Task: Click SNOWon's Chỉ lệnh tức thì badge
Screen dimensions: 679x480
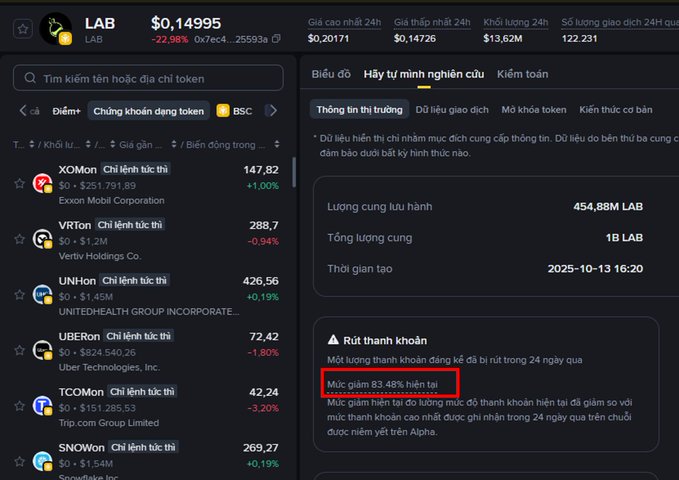Action: [x=143, y=447]
